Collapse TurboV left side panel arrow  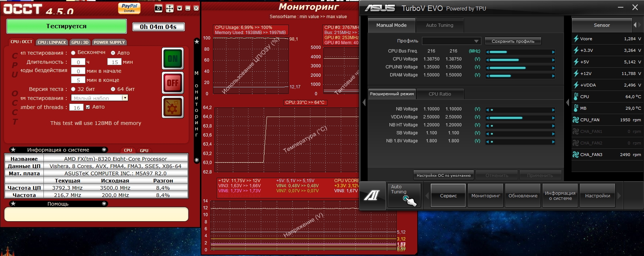[364, 103]
